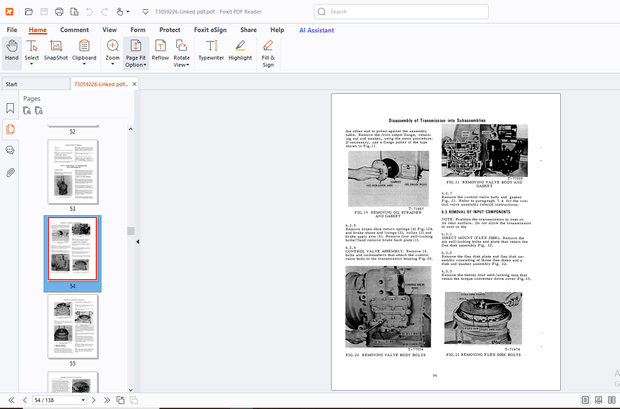Click the Save icon in quick access toolbar
The image size is (620, 409).
click(x=44, y=12)
